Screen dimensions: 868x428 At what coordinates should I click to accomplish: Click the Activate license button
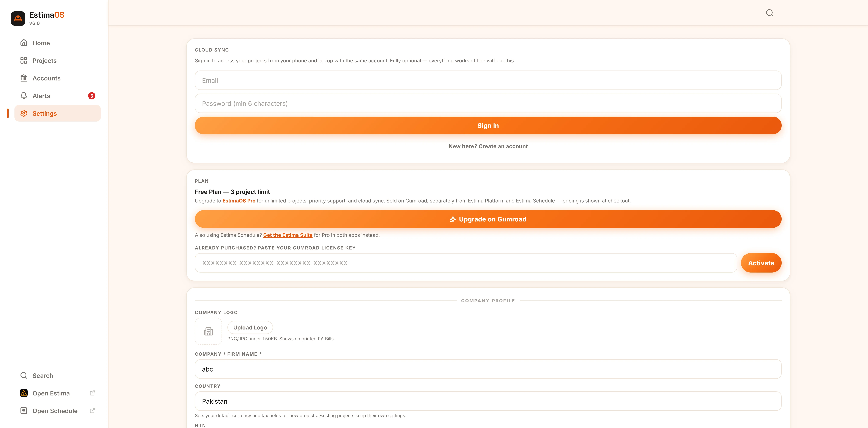coord(761,263)
